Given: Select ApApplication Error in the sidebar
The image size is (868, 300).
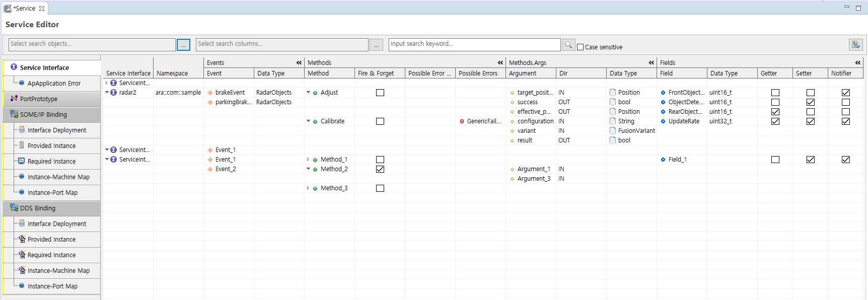Looking at the screenshot, I should tap(54, 84).
